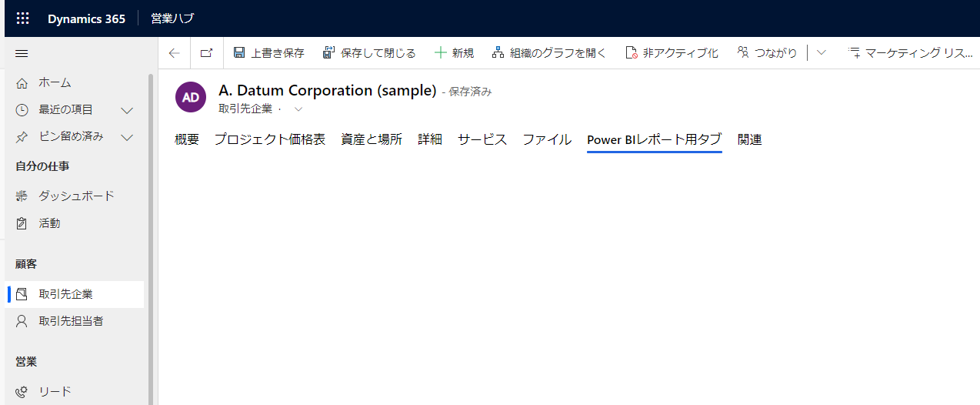Collapse the site map hamburger menu
Screen dimensions: 980x405
(22, 53)
